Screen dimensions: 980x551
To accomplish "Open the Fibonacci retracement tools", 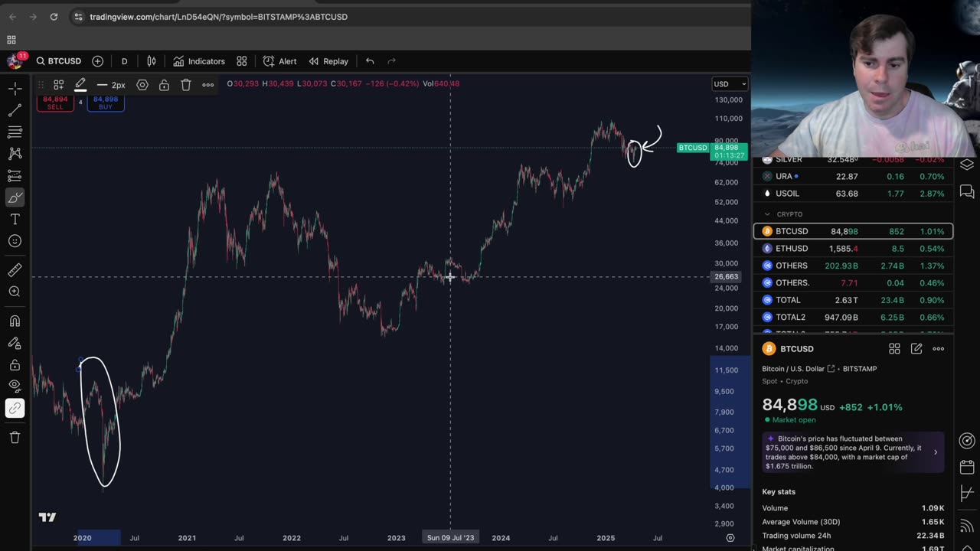I will pyautogui.click(x=15, y=132).
